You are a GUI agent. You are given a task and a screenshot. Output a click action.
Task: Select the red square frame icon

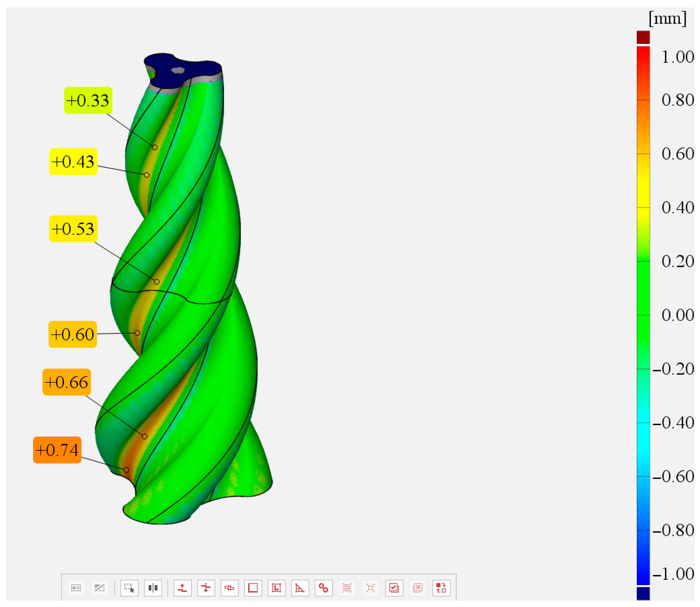pos(253,588)
